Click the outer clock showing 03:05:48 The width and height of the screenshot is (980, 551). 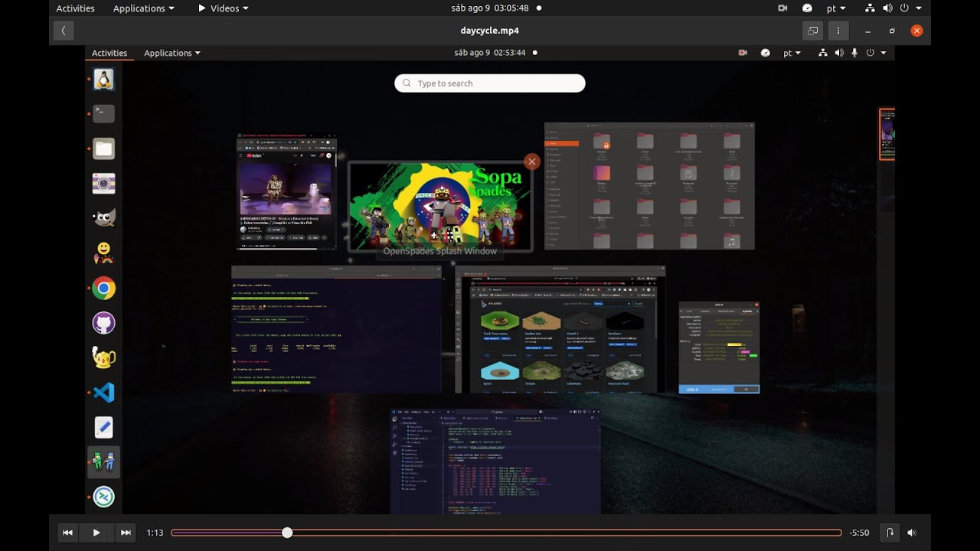click(491, 8)
